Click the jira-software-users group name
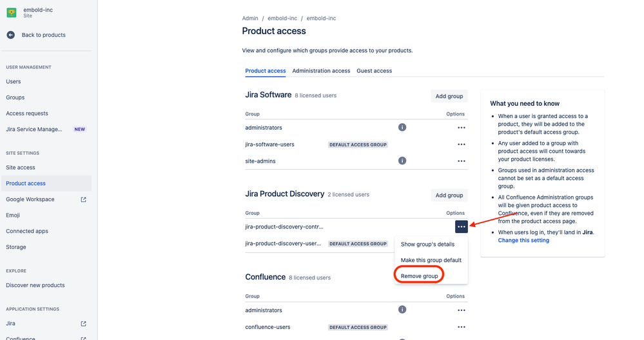644x340 pixels. click(269, 145)
